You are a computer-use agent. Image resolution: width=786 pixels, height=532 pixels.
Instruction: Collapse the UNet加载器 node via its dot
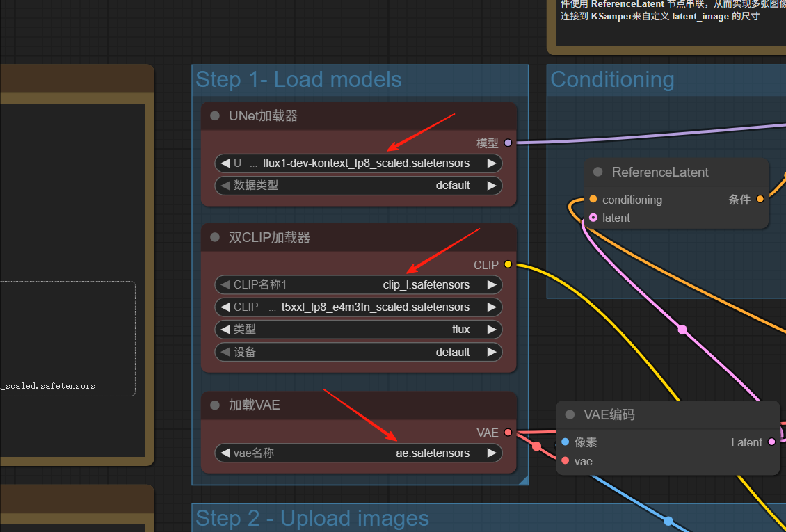click(215, 116)
